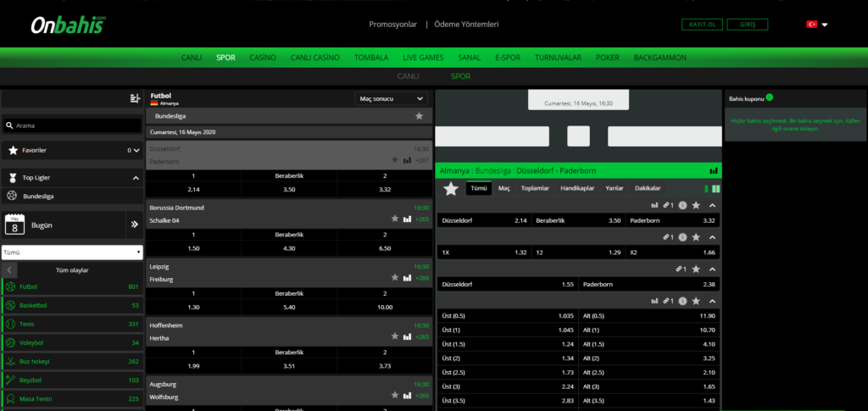Image resolution: width=868 pixels, height=411 pixels.
Task: Go back with the arrow beside Tüm olaylar
Action: pos(9,270)
